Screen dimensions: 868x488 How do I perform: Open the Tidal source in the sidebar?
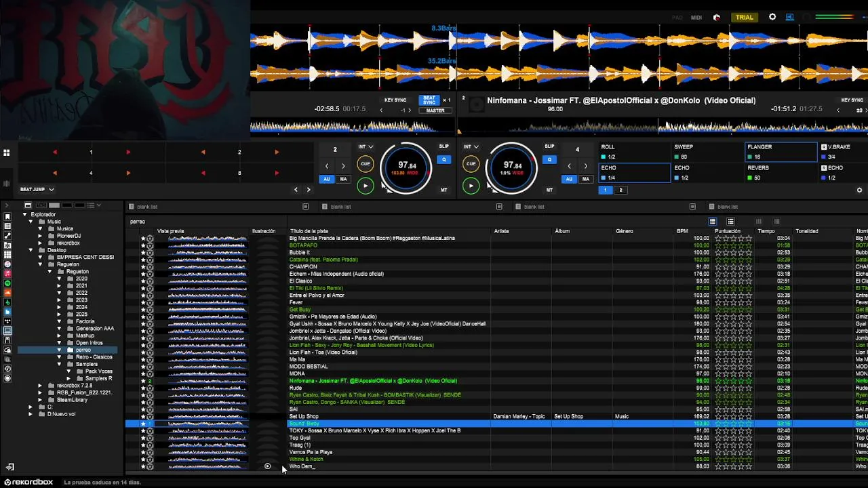7,321
